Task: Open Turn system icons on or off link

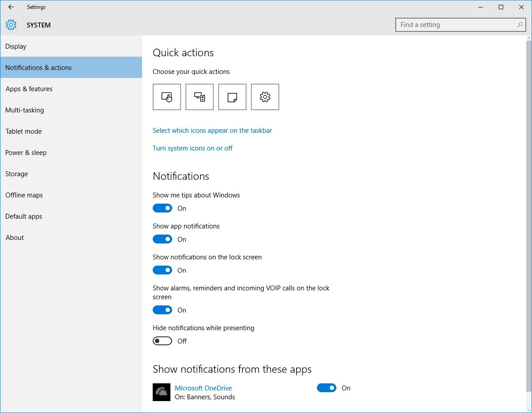Action: [x=193, y=148]
